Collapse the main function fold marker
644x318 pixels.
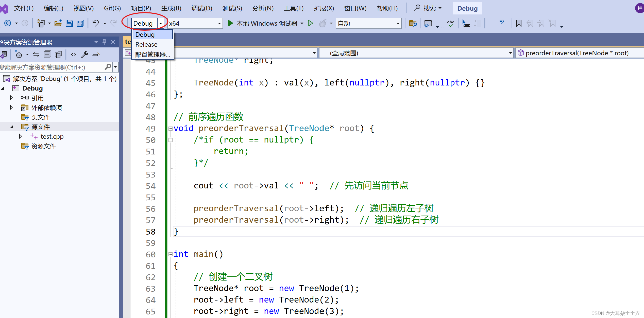(x=171, y=254)
